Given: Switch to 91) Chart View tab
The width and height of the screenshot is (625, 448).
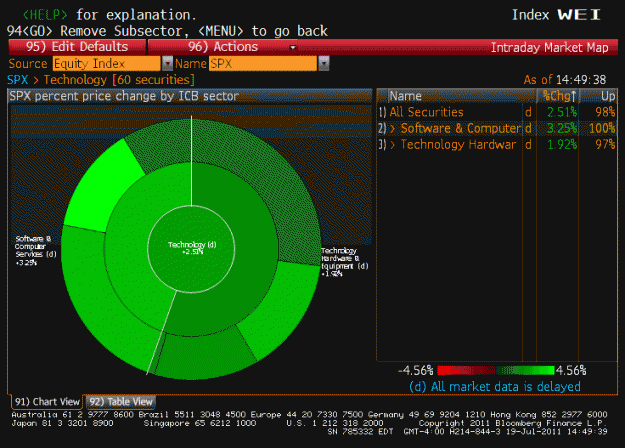Looking at the screenshot, I should point(47,401).
